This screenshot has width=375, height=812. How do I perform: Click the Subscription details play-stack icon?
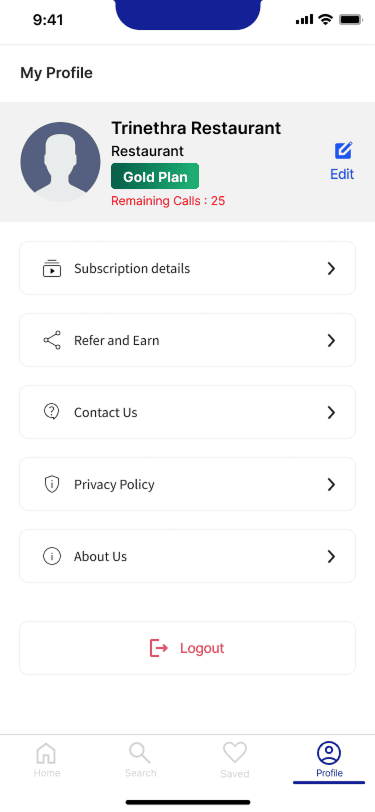(x=52, y=268)
